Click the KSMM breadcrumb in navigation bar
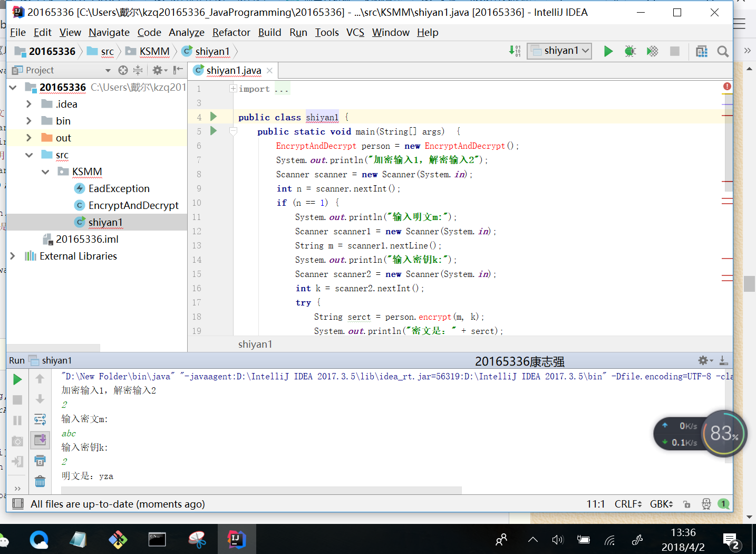756x554 pixels. coord(154,51)
